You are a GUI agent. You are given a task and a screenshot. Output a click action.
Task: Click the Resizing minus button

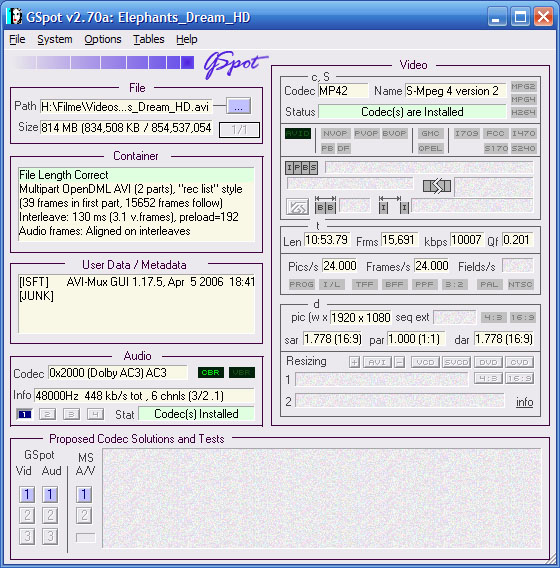[x=400, y=362]
